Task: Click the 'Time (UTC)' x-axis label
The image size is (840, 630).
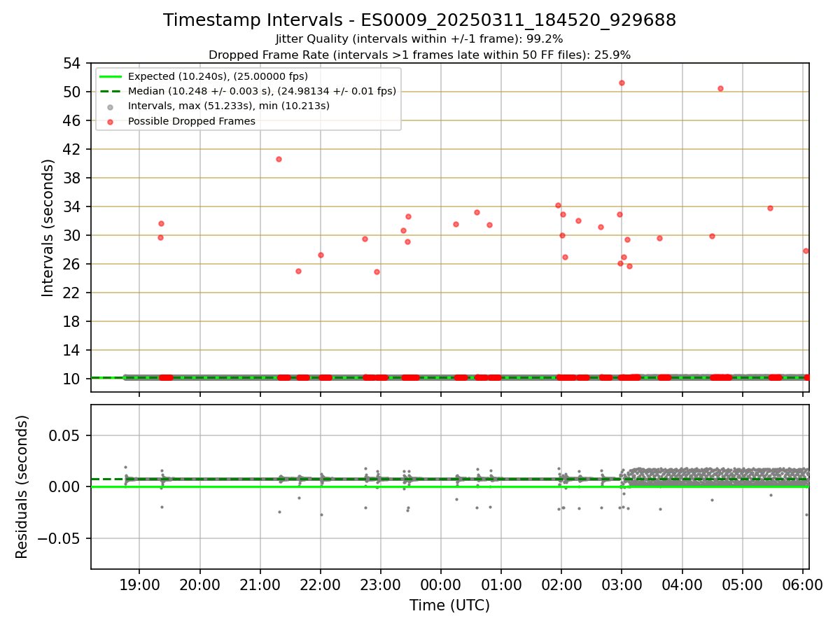Action: pyautogui.click(x=449, y=605)
